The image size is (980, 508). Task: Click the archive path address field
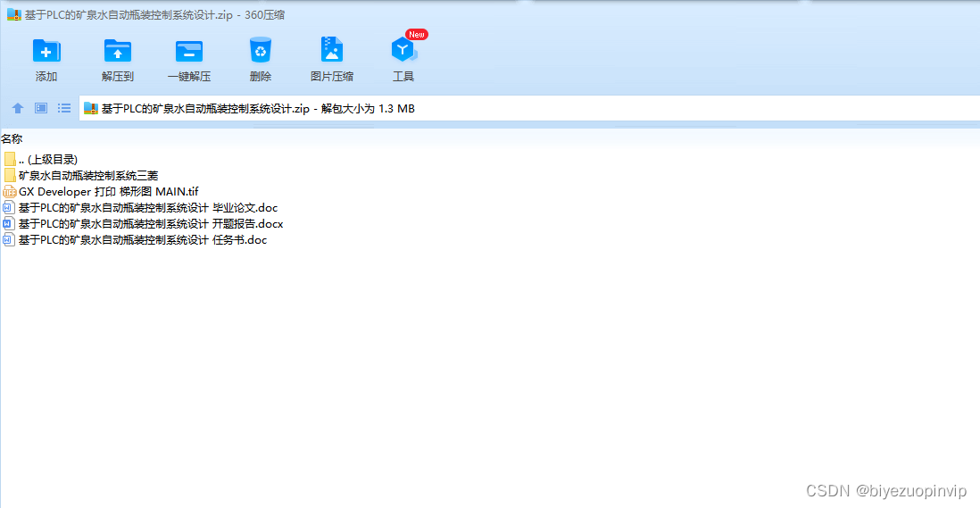[x=529, y=109]
